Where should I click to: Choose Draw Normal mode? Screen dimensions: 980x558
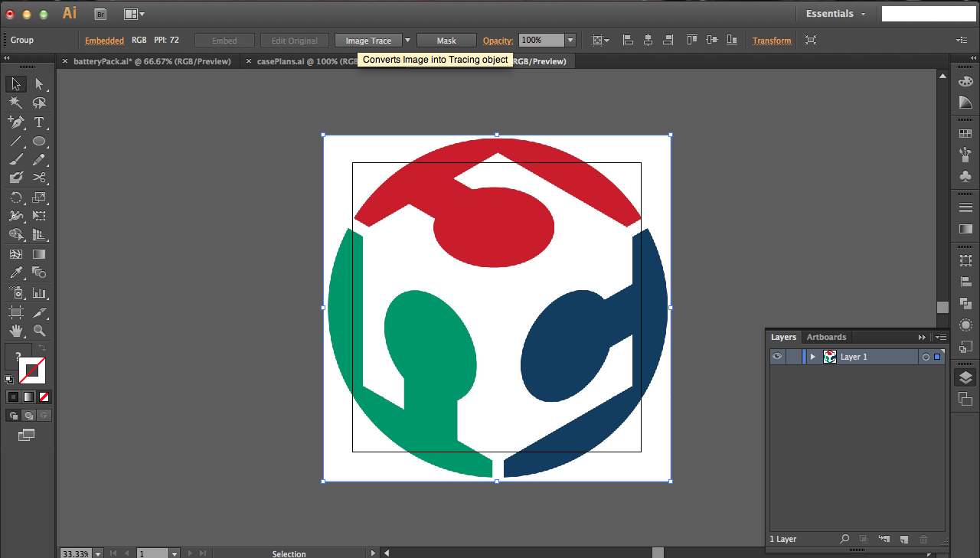click(x=13, y=415)
